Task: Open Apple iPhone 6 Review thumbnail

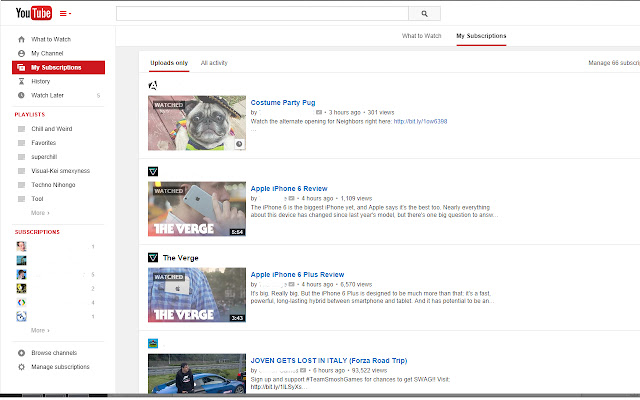Action: [197, 209]
